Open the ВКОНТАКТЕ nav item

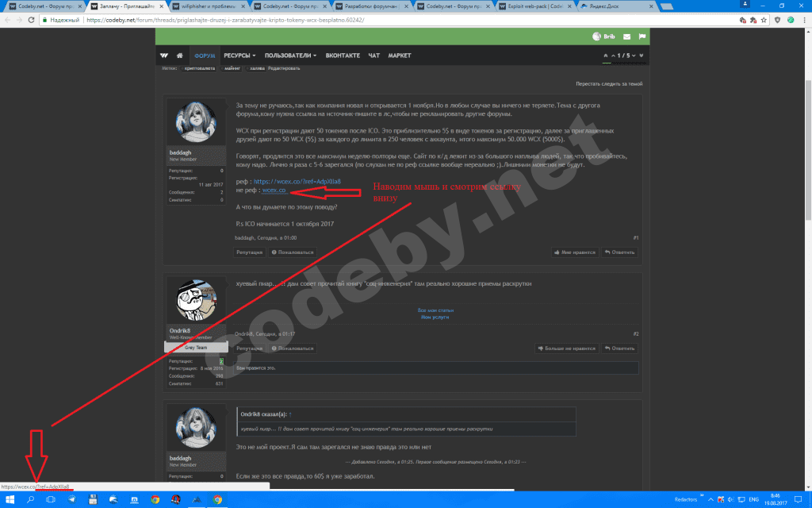point(343,56)
